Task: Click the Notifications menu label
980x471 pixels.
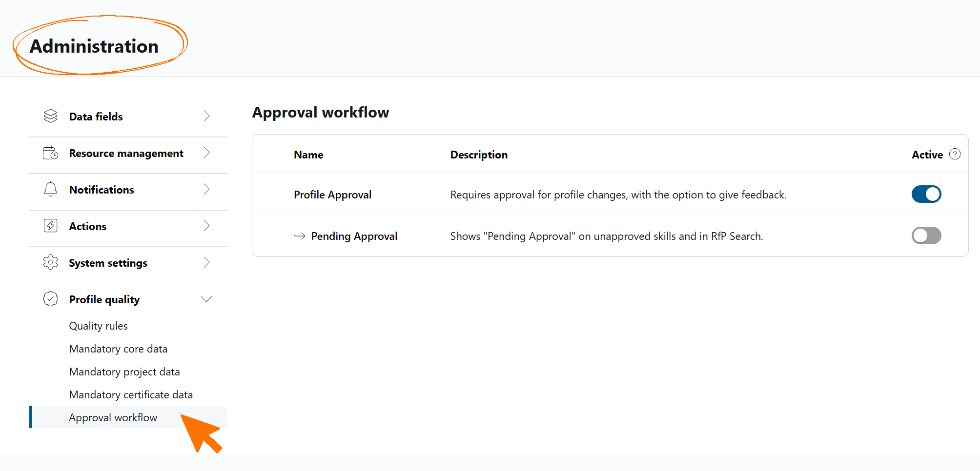Action: point(102,190)
